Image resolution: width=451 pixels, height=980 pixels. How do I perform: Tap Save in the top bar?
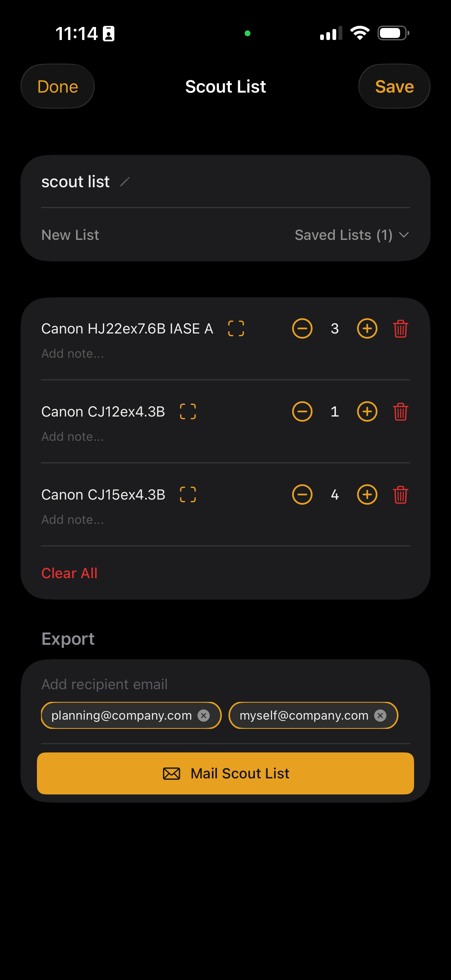(394, 86)
